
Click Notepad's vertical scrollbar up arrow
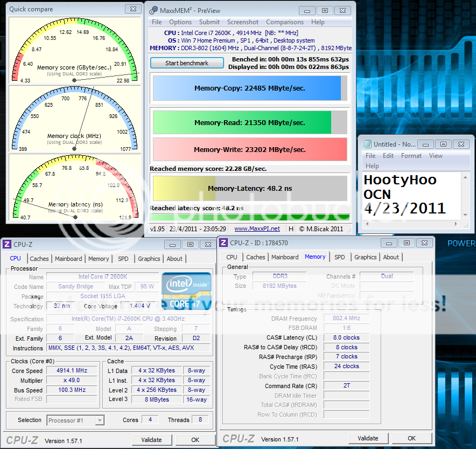click(x=465, y=177)
